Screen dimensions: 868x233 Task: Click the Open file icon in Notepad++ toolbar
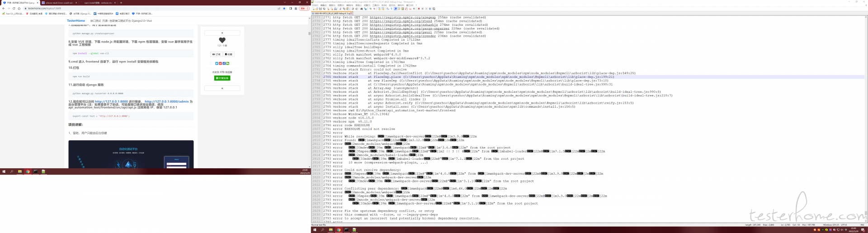click(317, 9)
